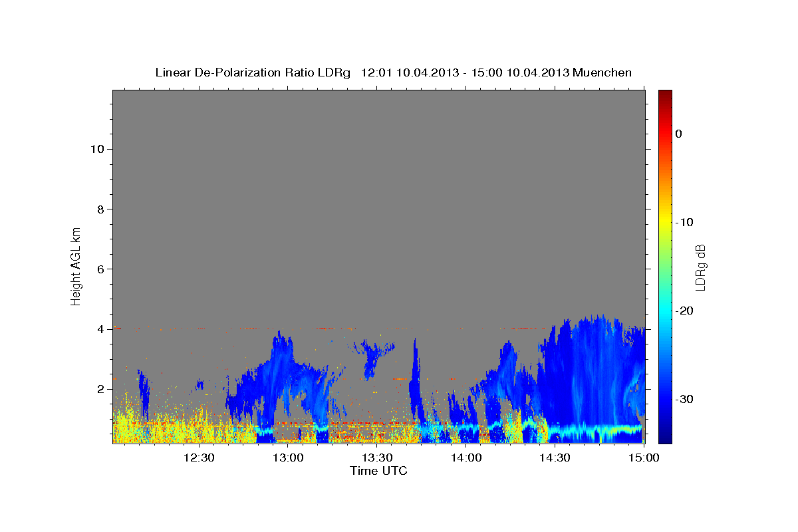Click the plot title 'Linear De-Polarization Ratio LDRg'
Screen dimensions: 798x532
click(253, 72)
